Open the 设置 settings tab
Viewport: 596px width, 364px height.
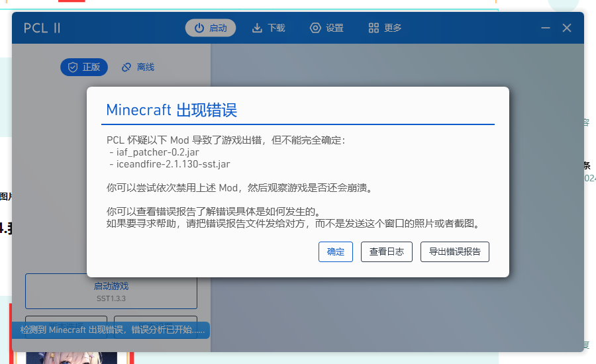pos(326,28)
